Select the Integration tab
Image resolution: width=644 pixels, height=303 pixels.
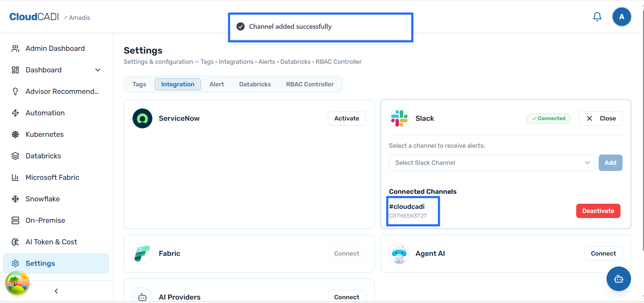178,84
